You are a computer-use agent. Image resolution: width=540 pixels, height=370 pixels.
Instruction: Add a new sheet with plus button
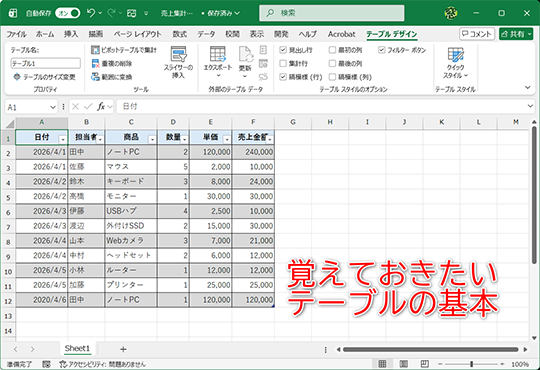click(x=123, y=349)
